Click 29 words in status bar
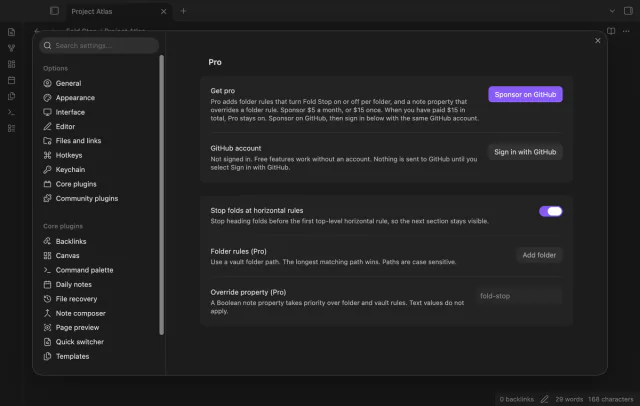This screenshot has height=406, width=640. pyautogui.click(x=569, y=399)
